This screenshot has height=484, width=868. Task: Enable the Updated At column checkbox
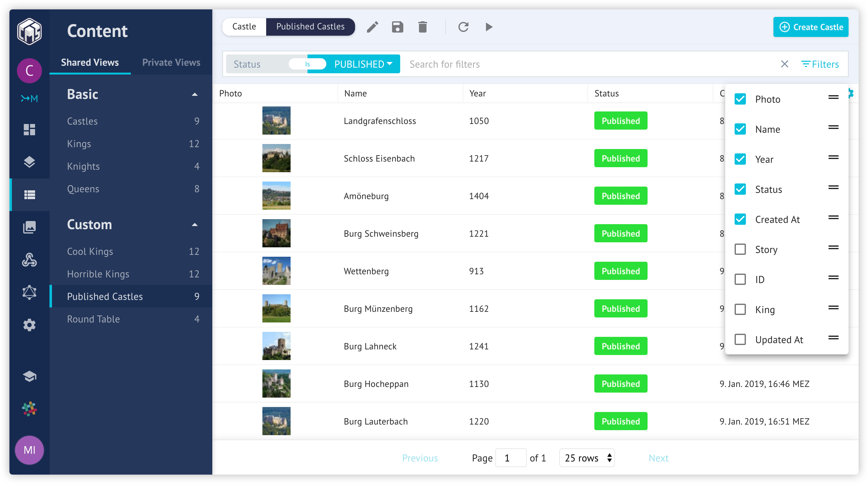[x=740, y=339]
